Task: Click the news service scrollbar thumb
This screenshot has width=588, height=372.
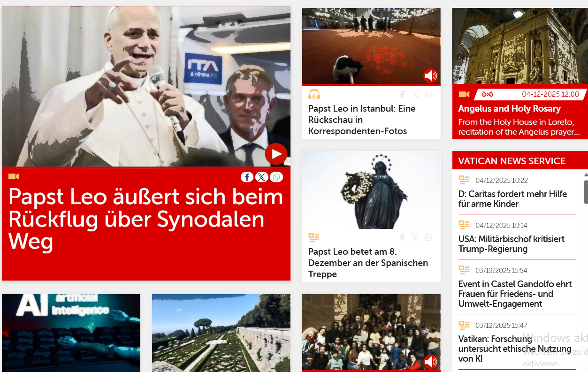Action: 586,191
